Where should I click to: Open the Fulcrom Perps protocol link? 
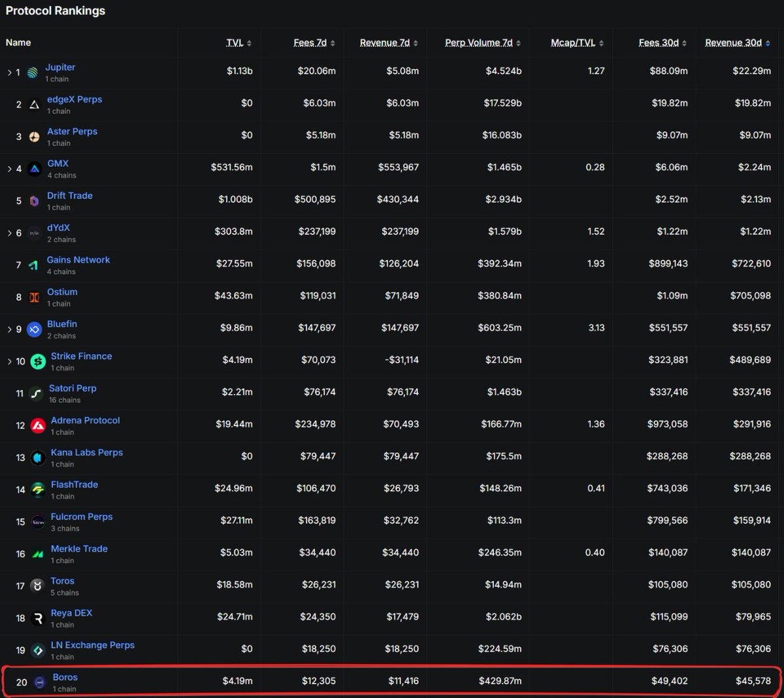[82, 516]
